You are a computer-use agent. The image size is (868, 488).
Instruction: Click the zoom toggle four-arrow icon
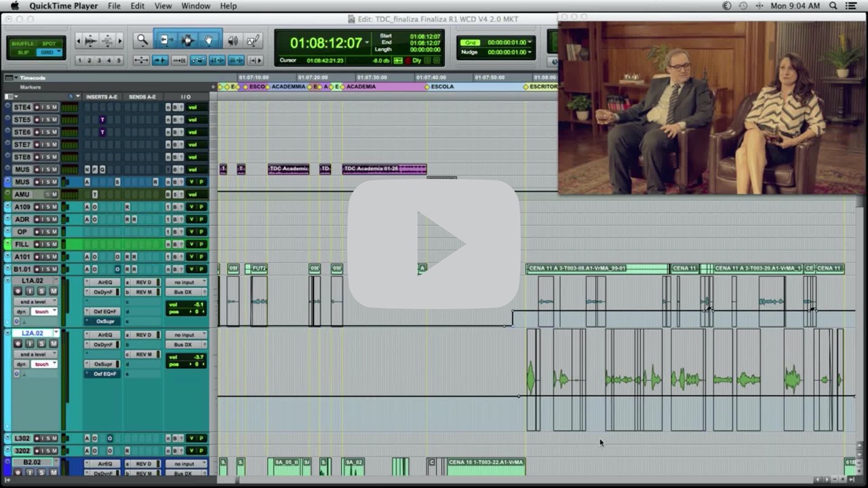click(141, 60)
